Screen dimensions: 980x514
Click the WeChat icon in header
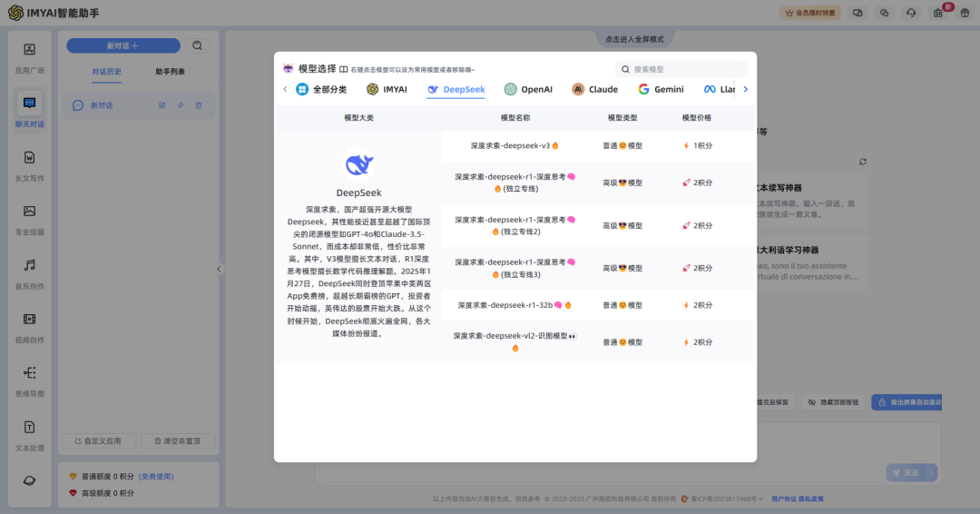pyautogui.click(x=885, y=13)
